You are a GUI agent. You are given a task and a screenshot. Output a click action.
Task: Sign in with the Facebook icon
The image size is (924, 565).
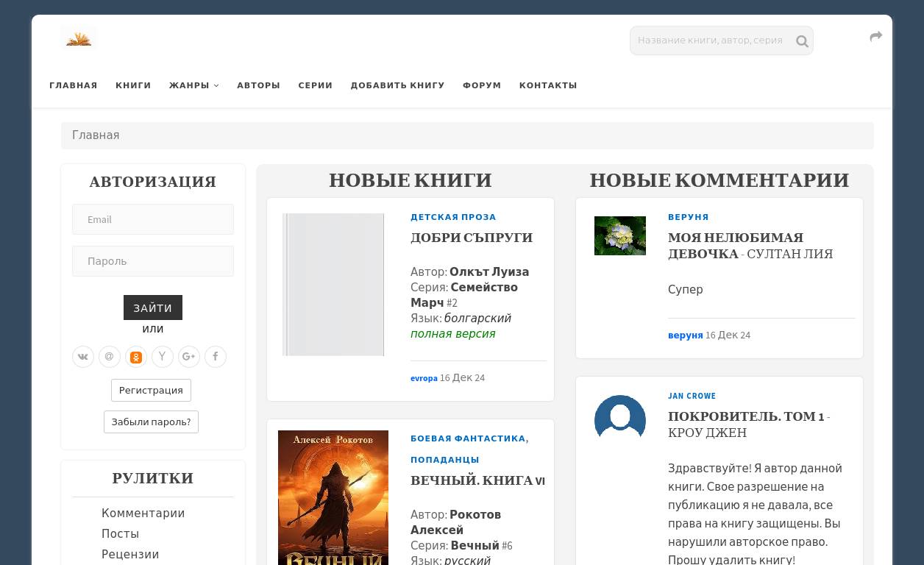216,357
